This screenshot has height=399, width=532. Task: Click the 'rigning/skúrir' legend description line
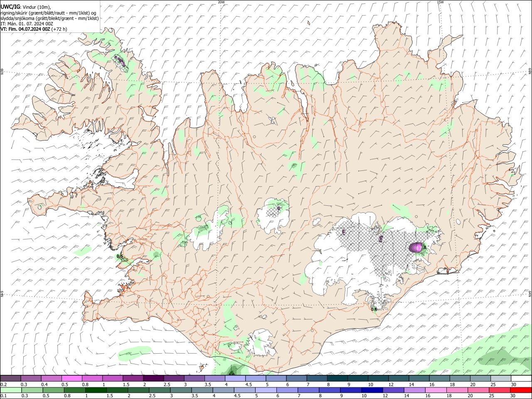tap(48, 13)
